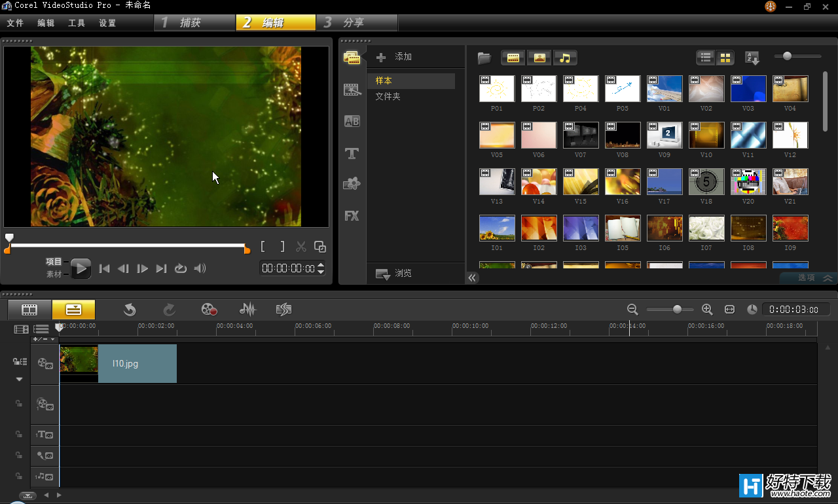This screenshot has height=504, width=838.
Task: Sort library clips with the AZ icon
Action: [752, 58]
